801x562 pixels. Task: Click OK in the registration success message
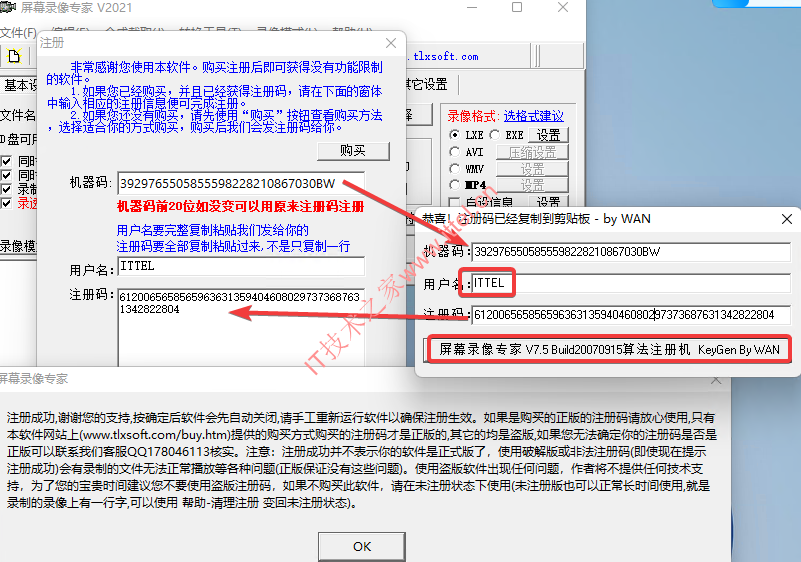(362, 547)
